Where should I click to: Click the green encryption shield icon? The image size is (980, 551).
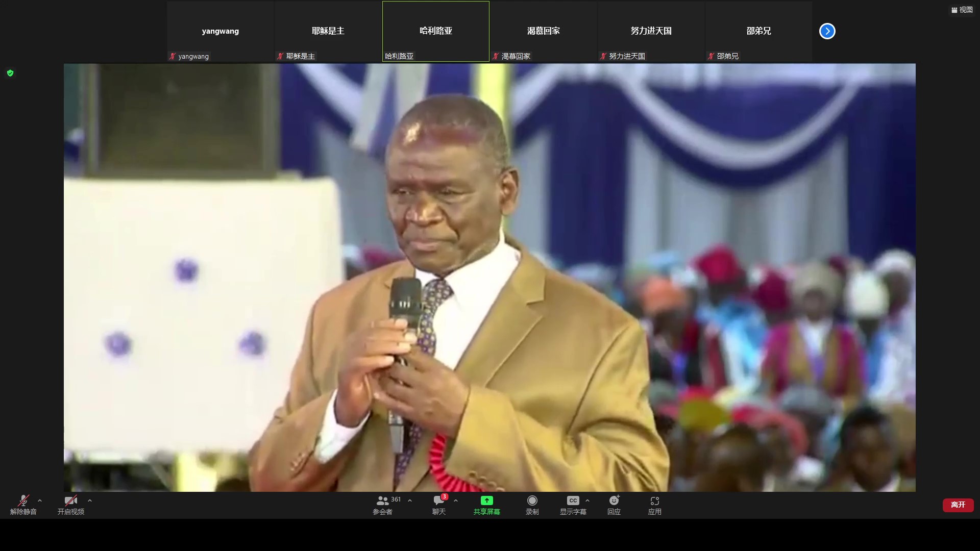click(10, 73)
